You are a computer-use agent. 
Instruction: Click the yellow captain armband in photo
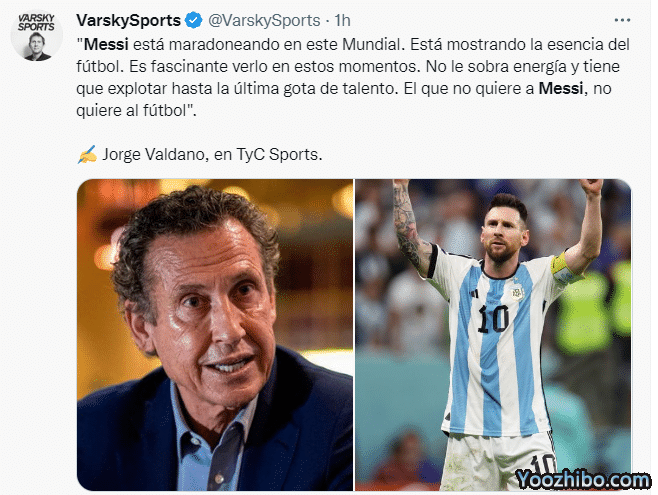point(561,267)
